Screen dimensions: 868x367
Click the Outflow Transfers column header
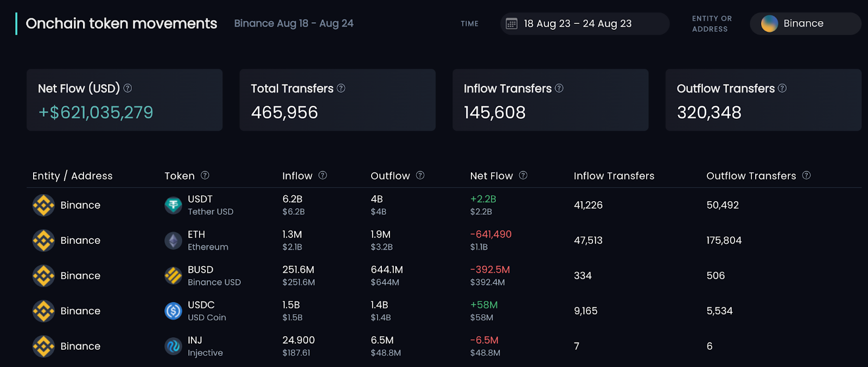pos(751,176)
